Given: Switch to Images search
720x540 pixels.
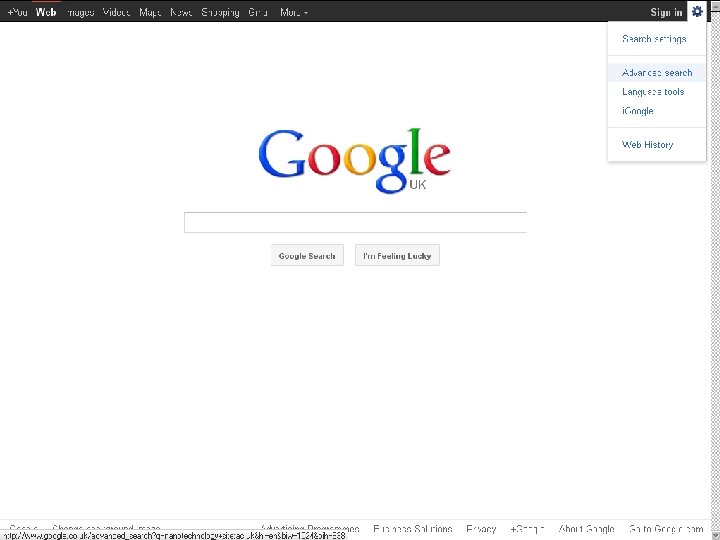Looking at the screenshot, I should pyautogui.click(x=81, y=12).
